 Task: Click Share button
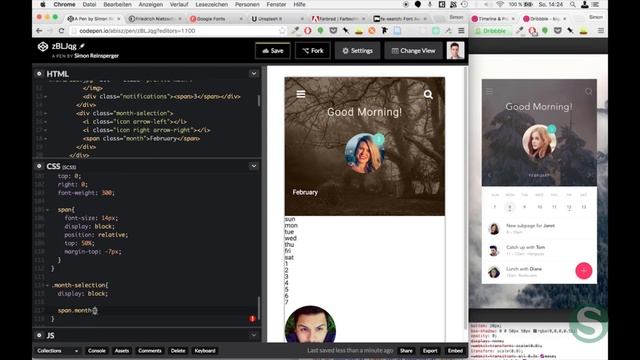coord(406,351)
